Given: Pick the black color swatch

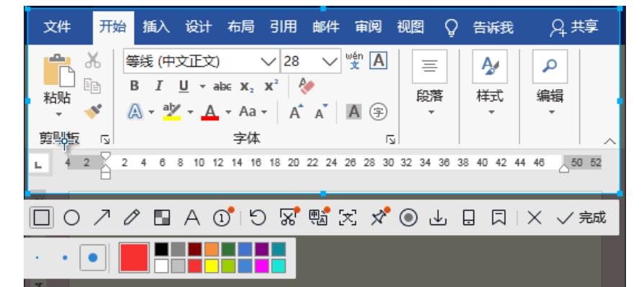Looking at the screenshot, I should click(x=161, y=249).
